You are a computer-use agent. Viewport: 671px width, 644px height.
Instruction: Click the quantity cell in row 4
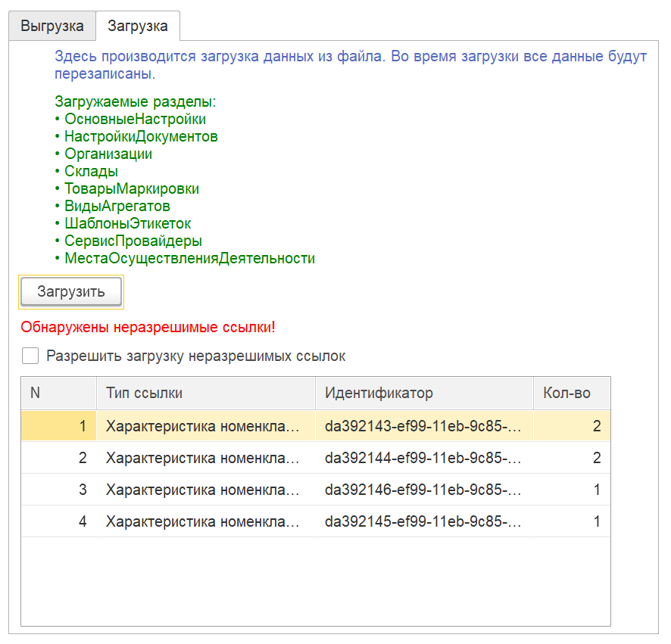click(572, 521)
